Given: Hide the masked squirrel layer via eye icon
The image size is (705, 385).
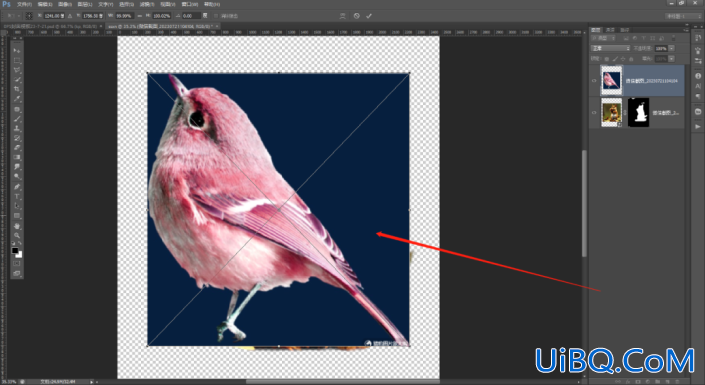Looking at the screenshot, I should point(594,112).
